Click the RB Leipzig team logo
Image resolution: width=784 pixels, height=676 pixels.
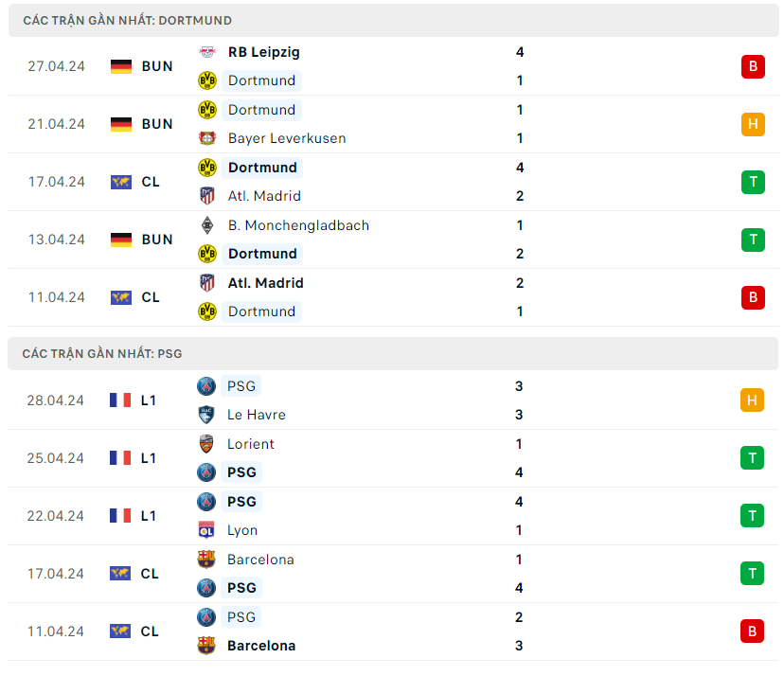tap(206, 52)
